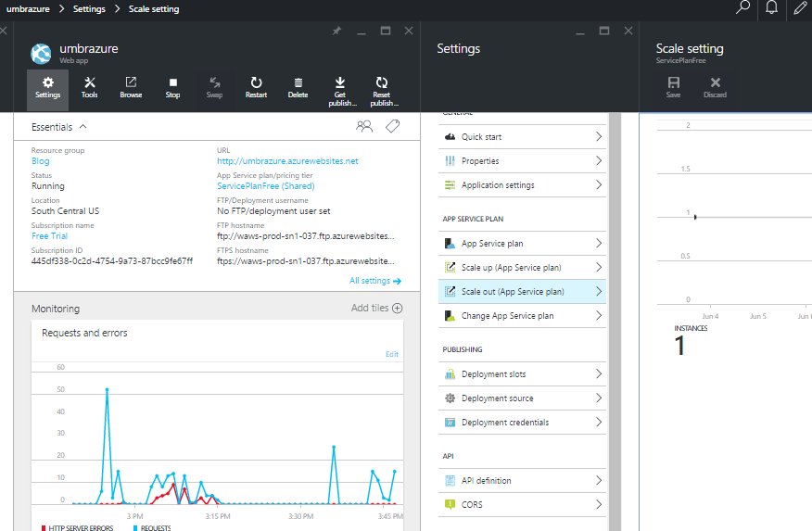Image resolution: width=812 pixels, height=531 pixels.
Task: Click the umbrazure web app logo
Action: pyautogui.click(x=41, y=54)
